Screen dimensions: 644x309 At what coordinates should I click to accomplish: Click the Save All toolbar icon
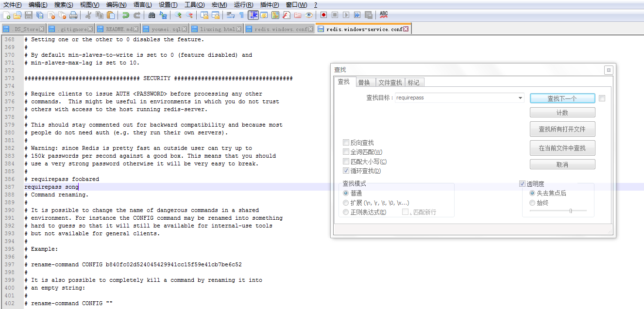click(39, 15)
